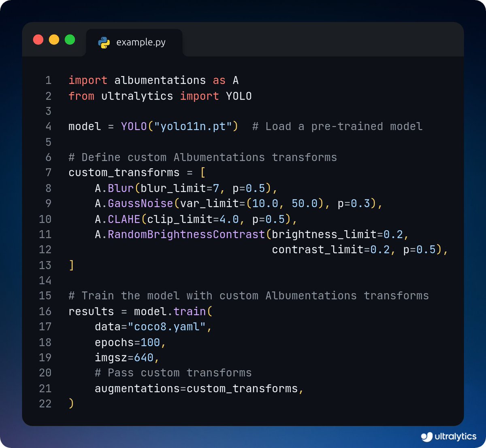Screen dimensions: 486x448
Task: Click line number 5 in the gutter
Action: pyautogui.click(x=49, y=142)
